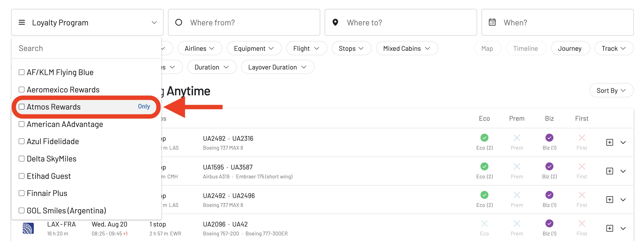Click the plus icon on UA2492 · UA2496 row

[610, 200]
